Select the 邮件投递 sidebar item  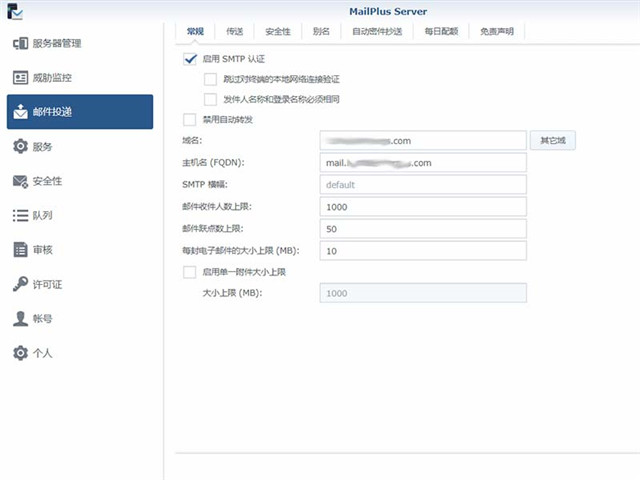80,112
